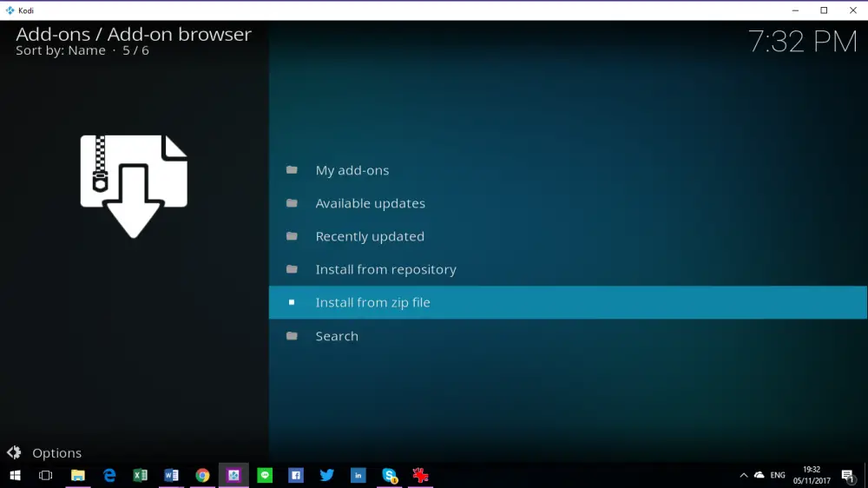
Task: Choose Install from repository
Action: [x=568, y=269]
